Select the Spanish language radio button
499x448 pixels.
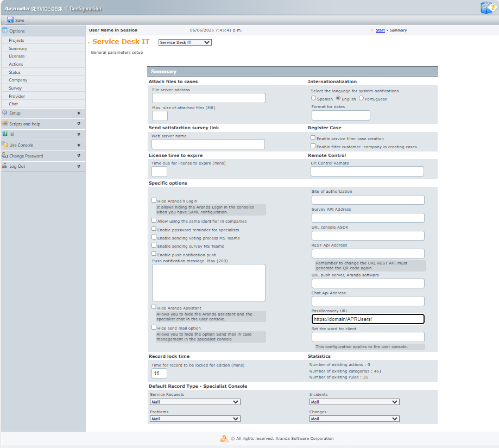coord(313,98)
